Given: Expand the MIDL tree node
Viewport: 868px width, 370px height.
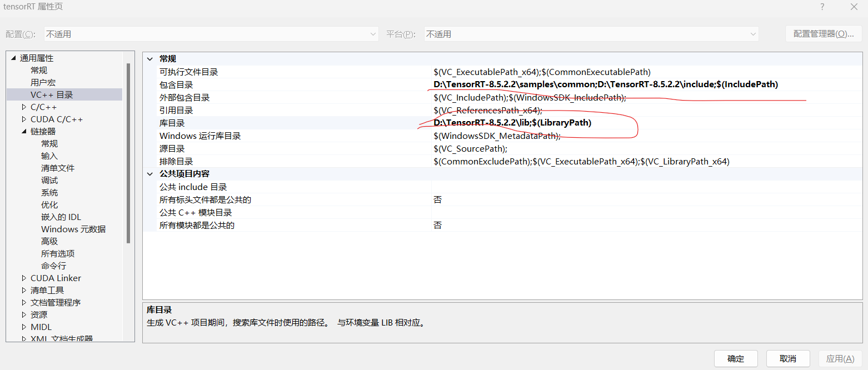Looking at the screenshot, I should (24, 327).
